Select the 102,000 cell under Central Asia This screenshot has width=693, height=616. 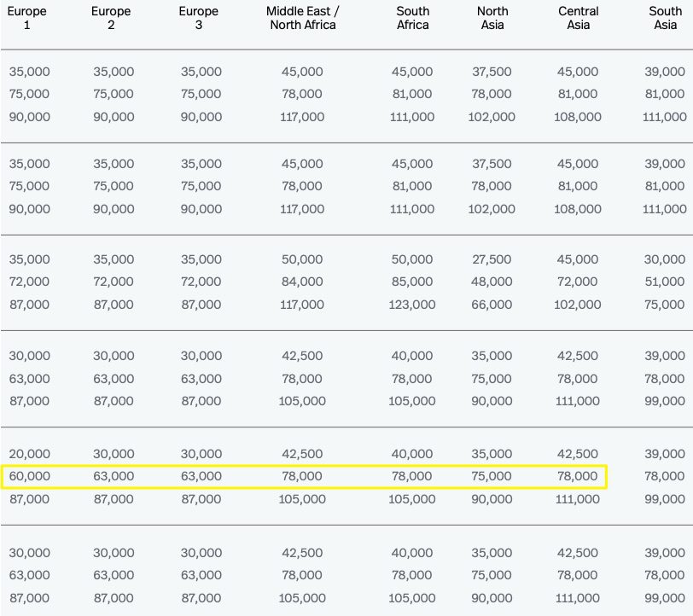578,305
